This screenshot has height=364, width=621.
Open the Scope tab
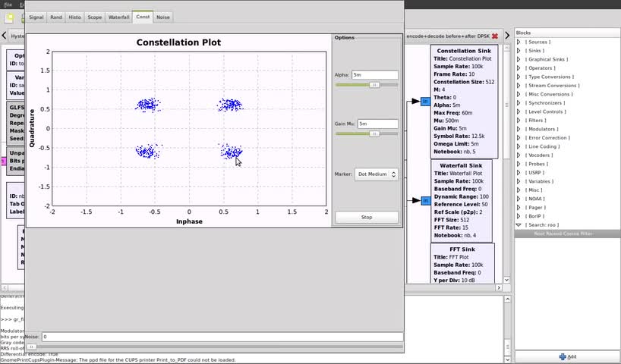click(x=95, y=17)
